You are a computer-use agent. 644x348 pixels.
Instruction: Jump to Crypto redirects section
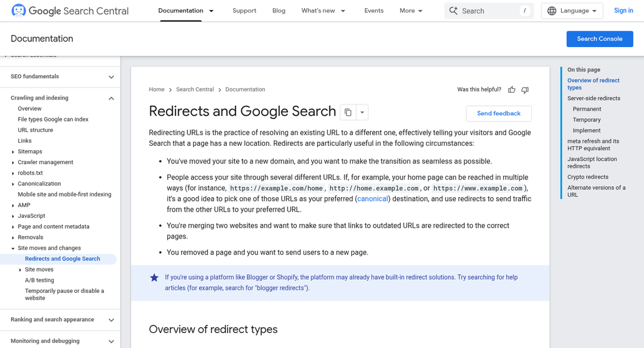pyautogui.click(x=588, y=177)
